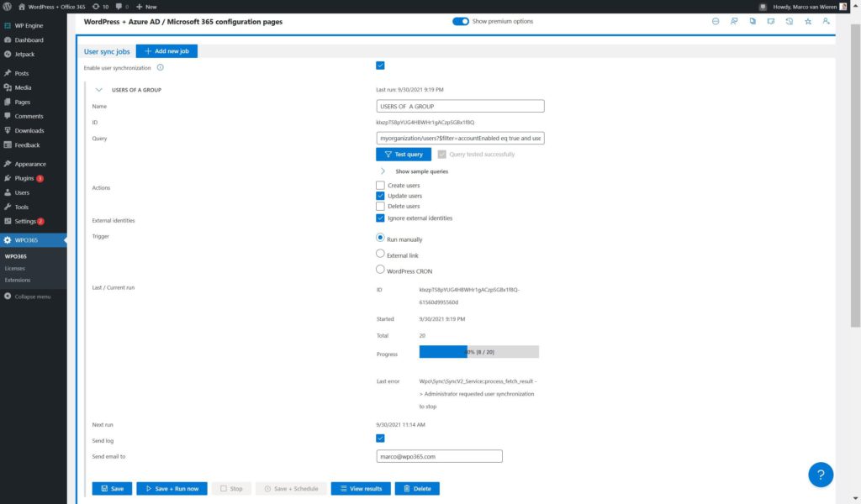Open Media library menu
Viewport: 861px width, 504px height.
23,87
